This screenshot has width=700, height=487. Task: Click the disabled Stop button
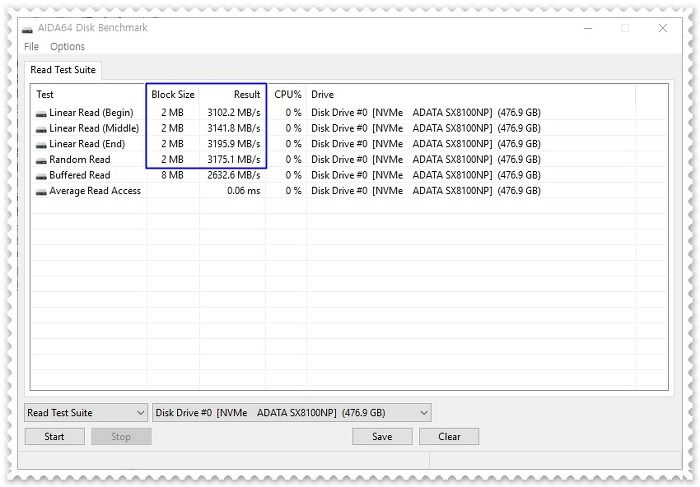(x=121, y=437)
